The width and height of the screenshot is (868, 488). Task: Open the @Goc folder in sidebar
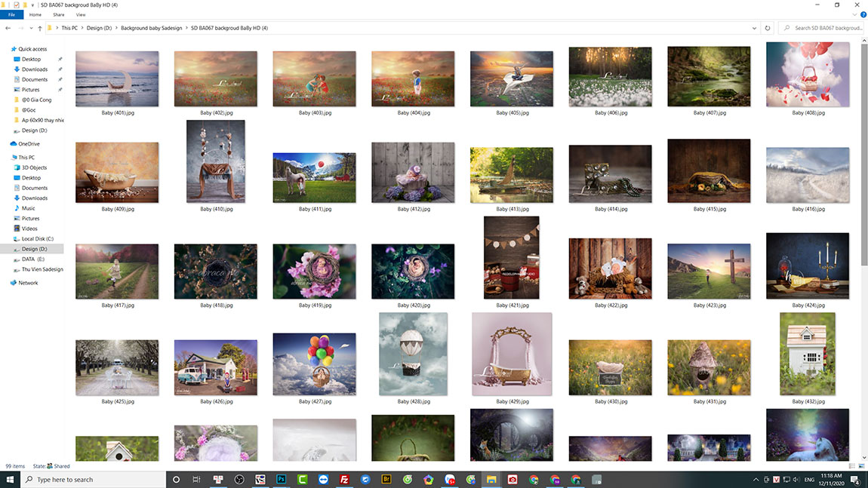click(29, 110)
